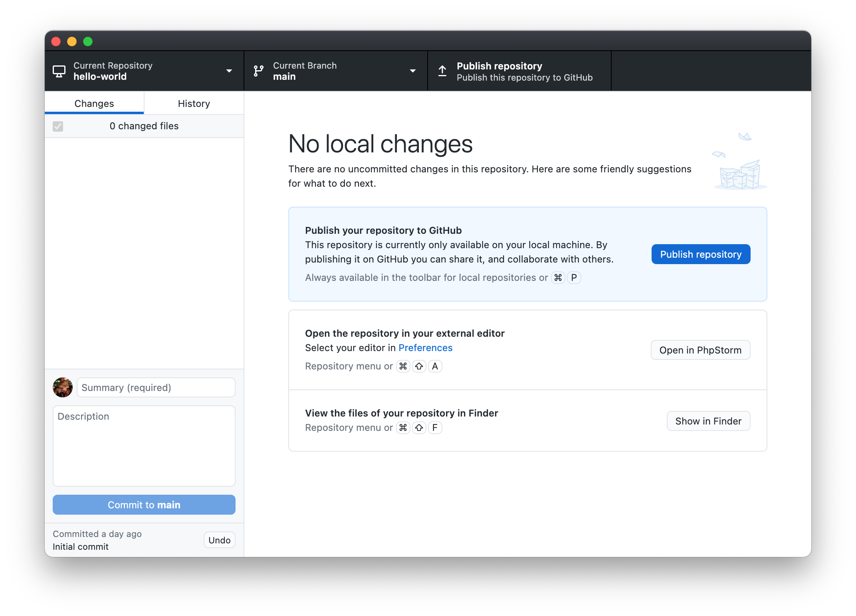Switch to the History tab
Image resolution: width=856 pixels, height=616 pixels.
(x=194, y=103)
